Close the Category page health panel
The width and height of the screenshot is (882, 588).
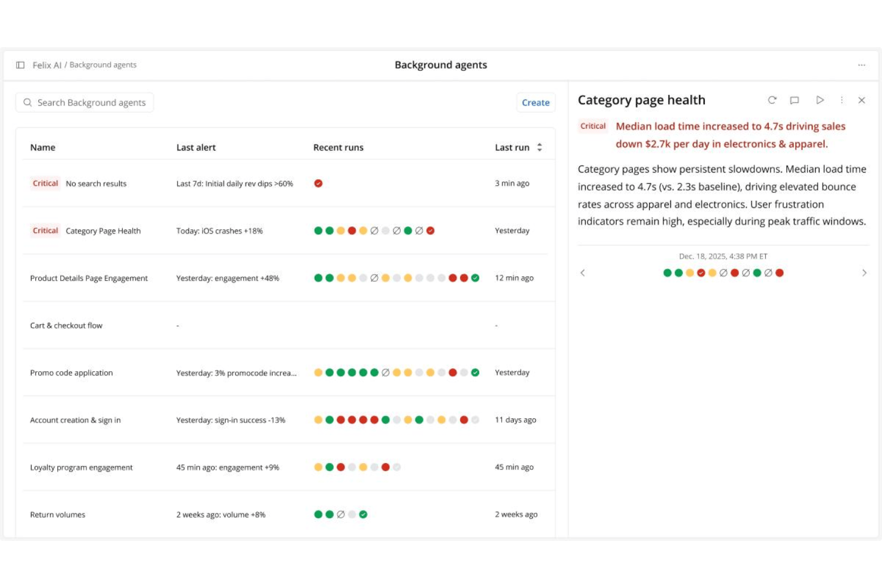862,100
